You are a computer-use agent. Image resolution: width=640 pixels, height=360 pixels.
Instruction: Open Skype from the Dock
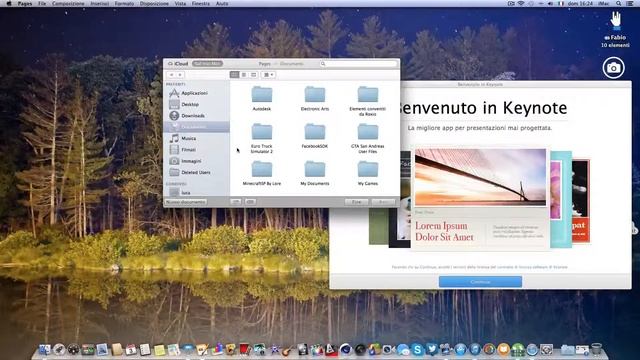pos(418,349)
